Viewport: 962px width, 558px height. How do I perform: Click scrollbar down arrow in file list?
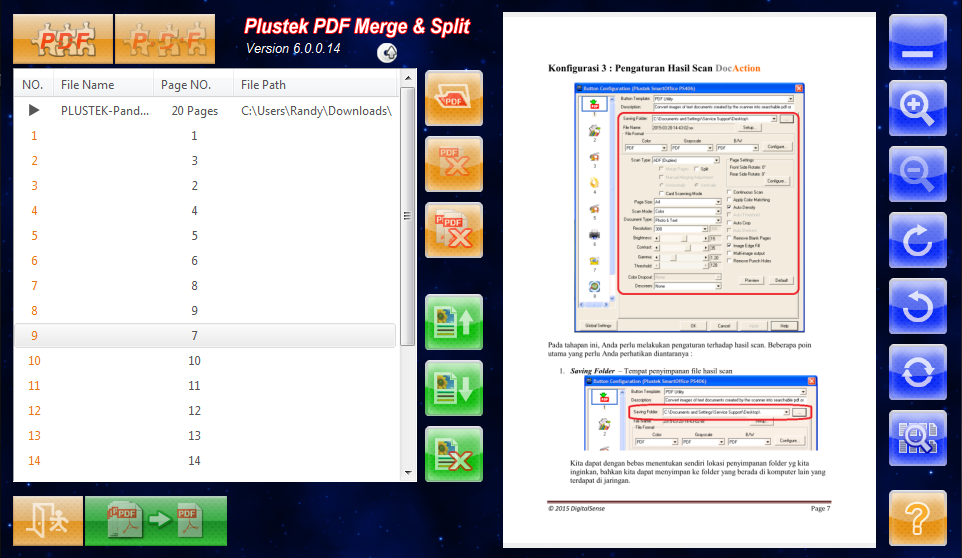tap(408, 473)
